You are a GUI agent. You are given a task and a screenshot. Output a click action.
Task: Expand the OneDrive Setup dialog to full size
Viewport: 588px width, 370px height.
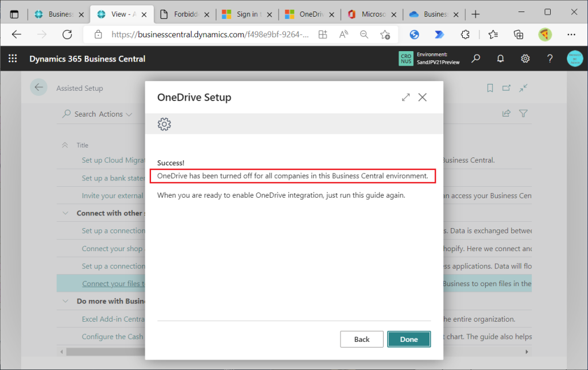pyautogui.click(x=406, y=97)
